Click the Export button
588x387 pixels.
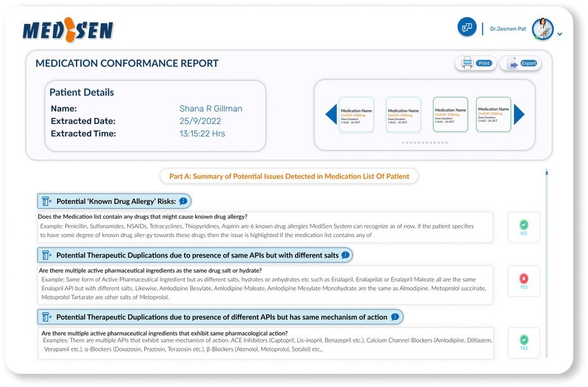click(520, 63)
